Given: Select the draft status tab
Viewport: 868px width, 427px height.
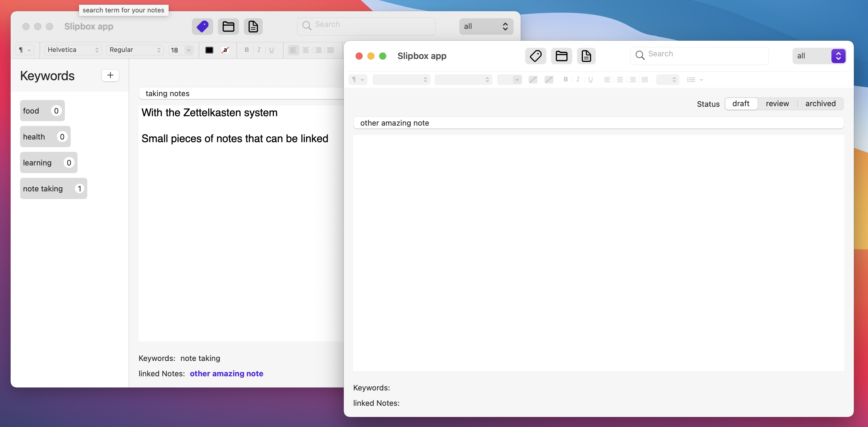Looking at the screenshot, I should coord(741,104).
